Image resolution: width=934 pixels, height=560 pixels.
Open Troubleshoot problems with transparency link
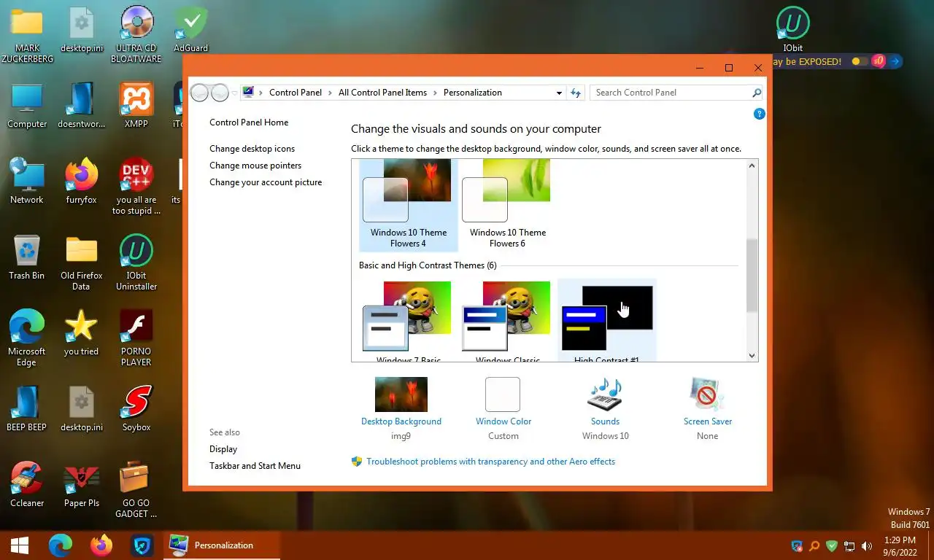[490, 462]
